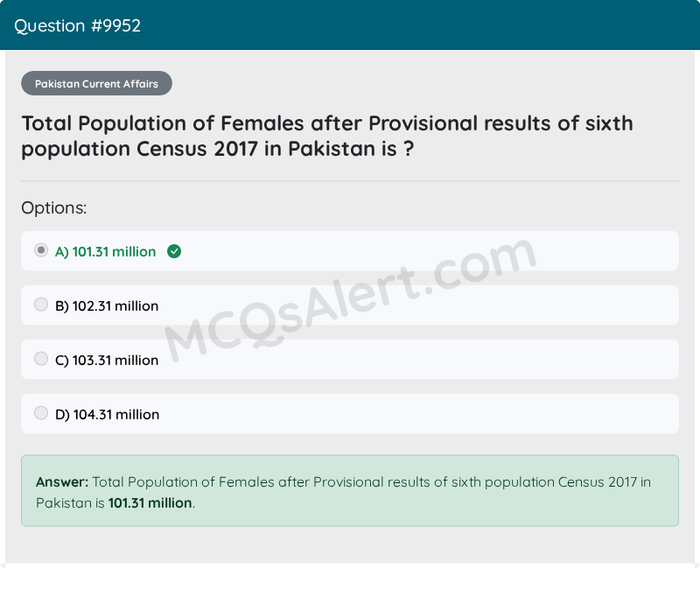The image size is (700, 590).
Task: Click the empty teal header bar area
Action: click(x=420, y=25)
